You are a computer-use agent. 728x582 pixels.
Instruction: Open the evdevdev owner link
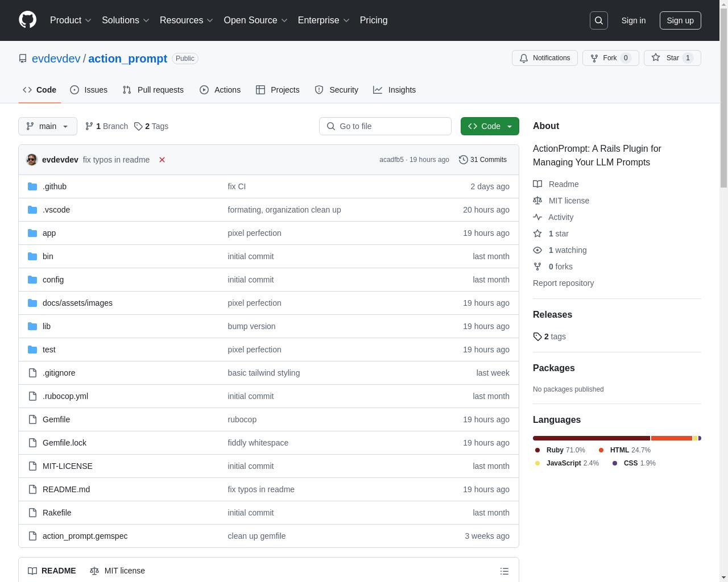(56, 59)
